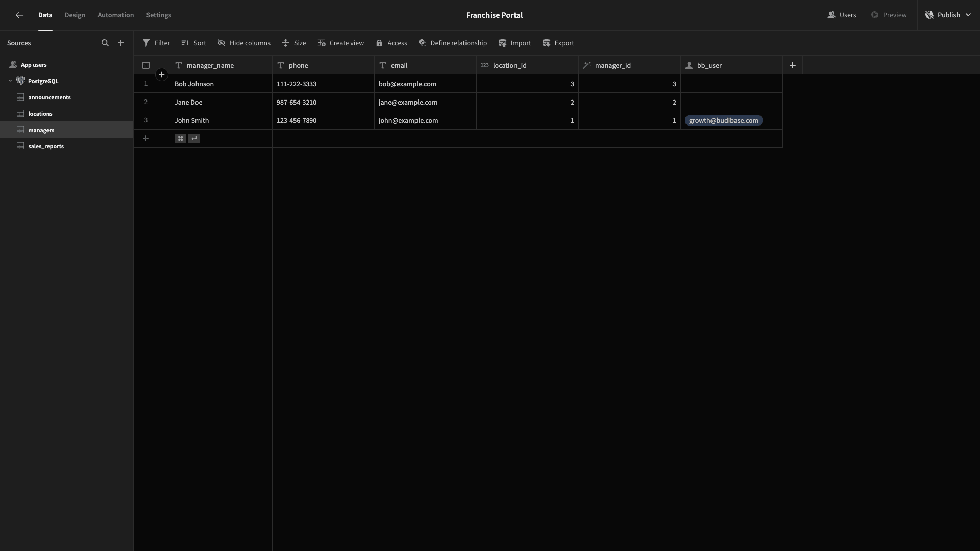Export the managers table
The width and height of the screenshot is (980, 551).
tap(558, 43)
